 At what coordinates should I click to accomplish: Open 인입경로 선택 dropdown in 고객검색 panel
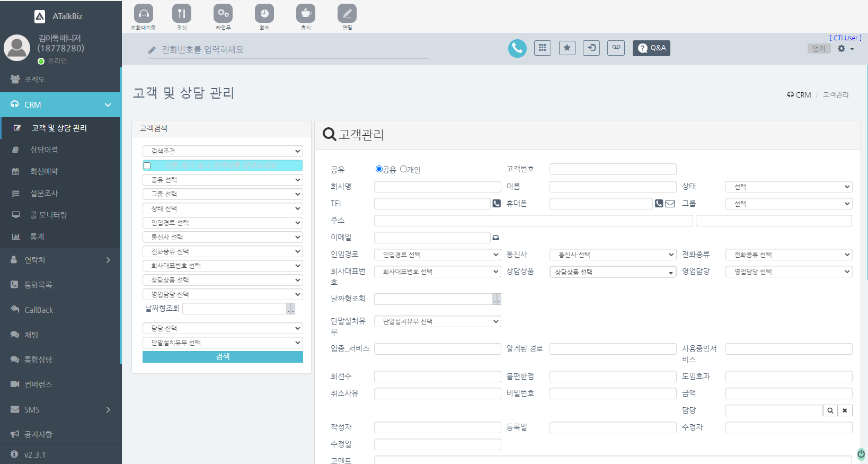pyautogui.click(x=223, y=223)
